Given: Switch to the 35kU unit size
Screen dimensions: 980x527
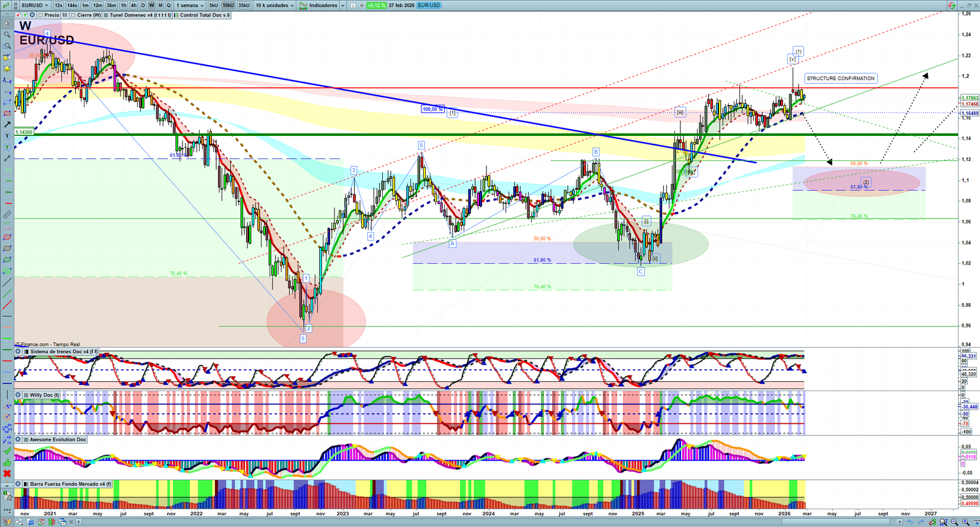Looking at the screenshot, I should (244, 5).
